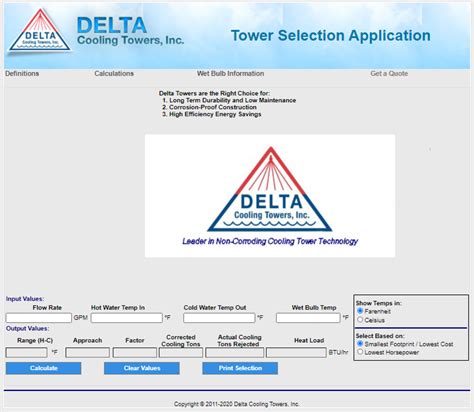Screen dimensions: 474x412
Task: Focus the Hot Water Temp In field
Action: tap(127, 318)
